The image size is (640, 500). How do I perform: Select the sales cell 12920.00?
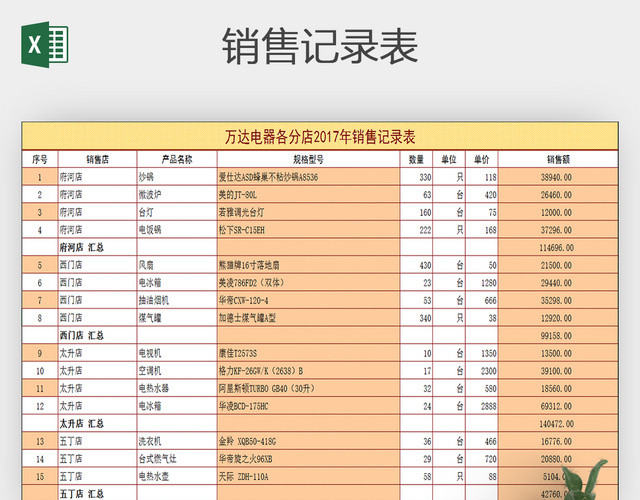pos(558,318)
